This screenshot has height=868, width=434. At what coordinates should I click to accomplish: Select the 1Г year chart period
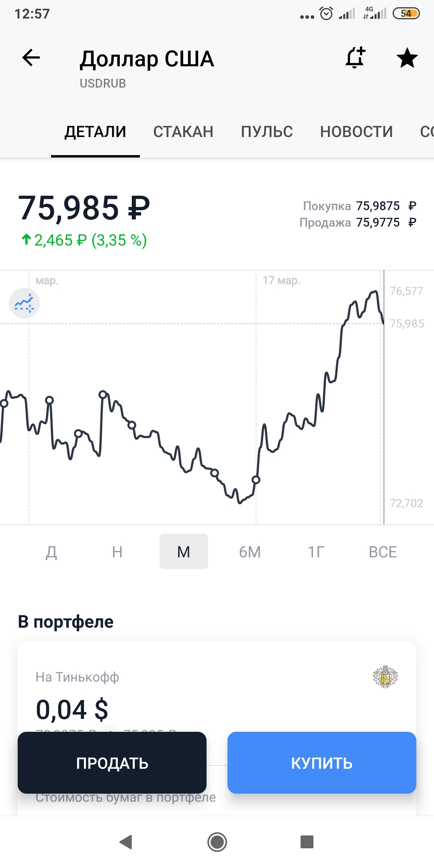point(316,552)
